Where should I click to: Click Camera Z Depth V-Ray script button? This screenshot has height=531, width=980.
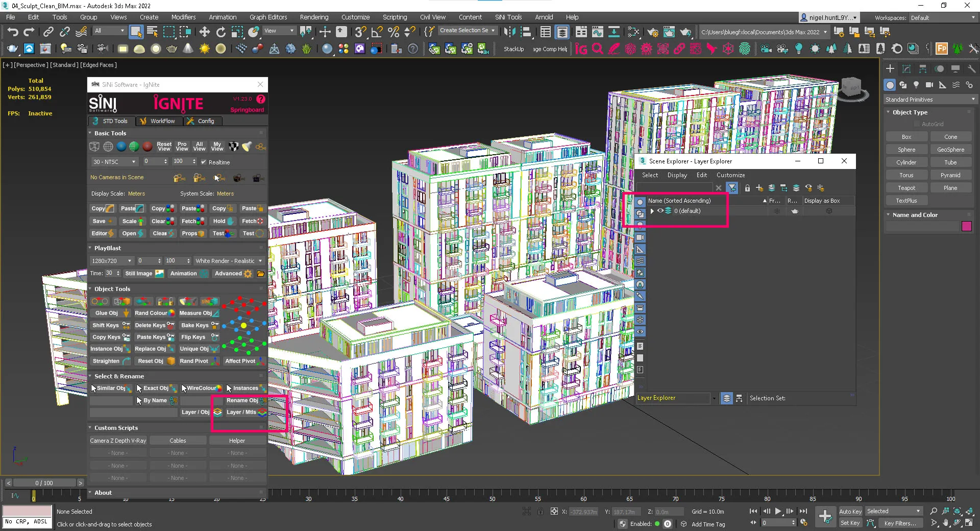click(x=118, y=441)
